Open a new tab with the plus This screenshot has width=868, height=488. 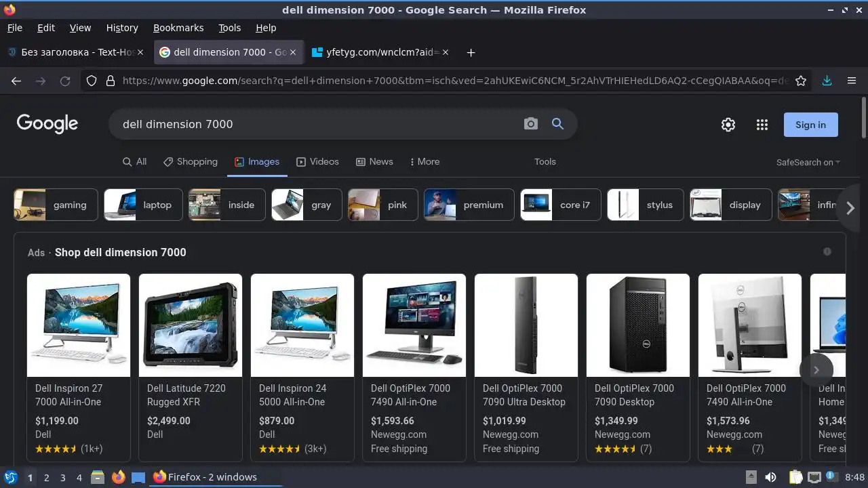tap(471, 52)
